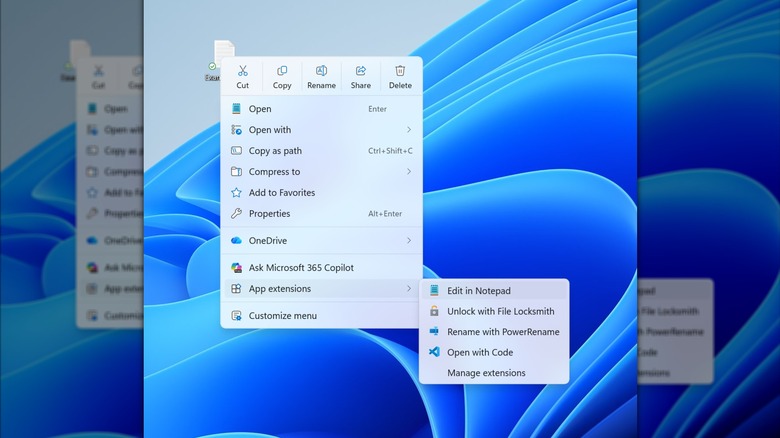The width and height of the screenshot is (780, 438).
Task: Expand the Open with submenu arrow
Action: coord(409,130)
